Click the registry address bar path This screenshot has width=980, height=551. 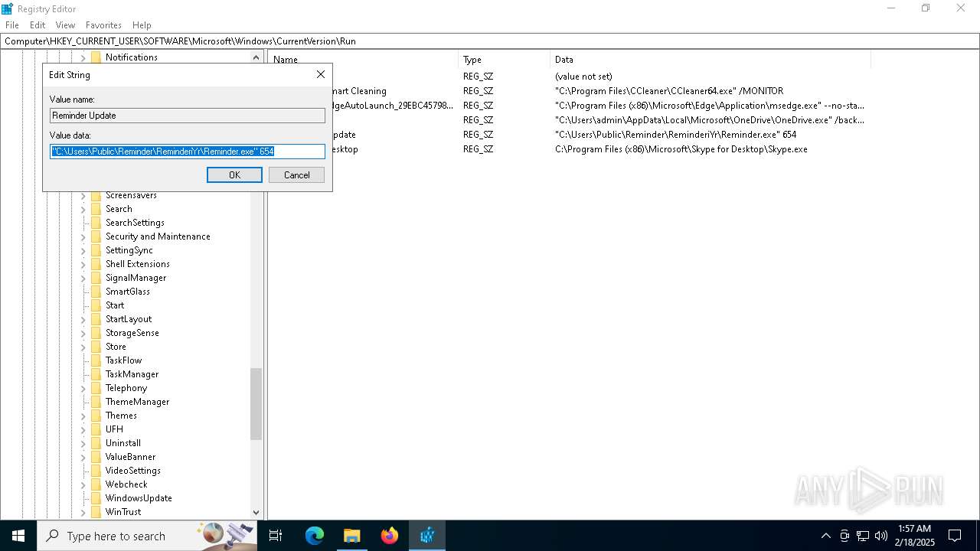coord(490,41)
